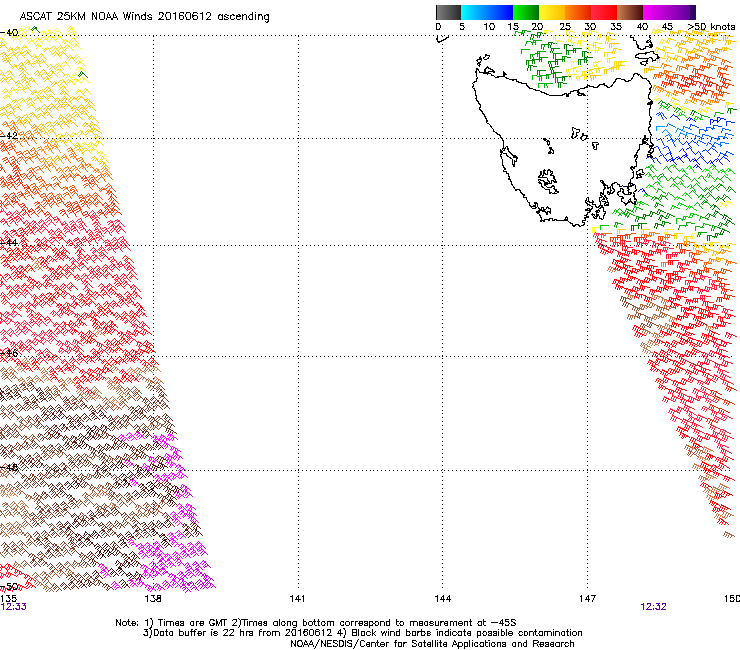Viewport: 740px width, 650px height.
Task: Click the longitude label '138'
Action: point(153,599)
